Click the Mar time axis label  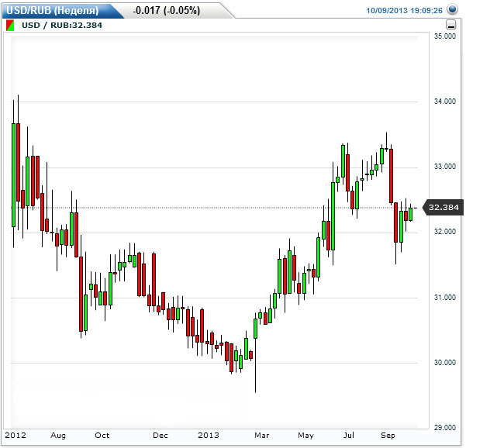click(262, 436)
